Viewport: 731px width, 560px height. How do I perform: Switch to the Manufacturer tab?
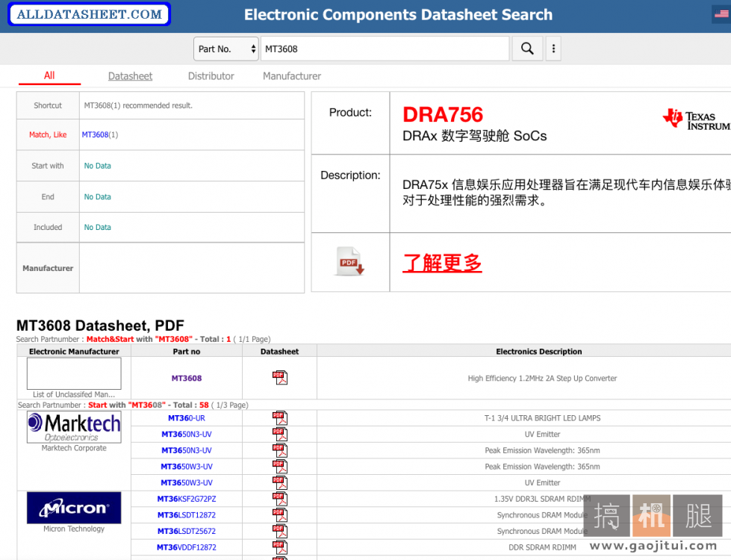click(x=292, y=76)
